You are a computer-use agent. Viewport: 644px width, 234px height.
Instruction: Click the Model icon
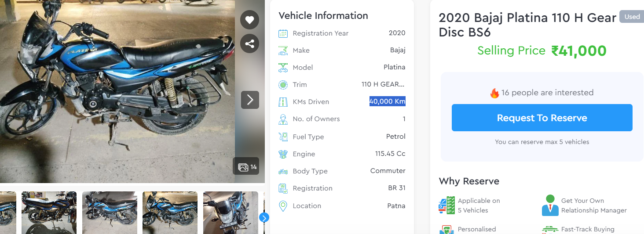[283, 68]
